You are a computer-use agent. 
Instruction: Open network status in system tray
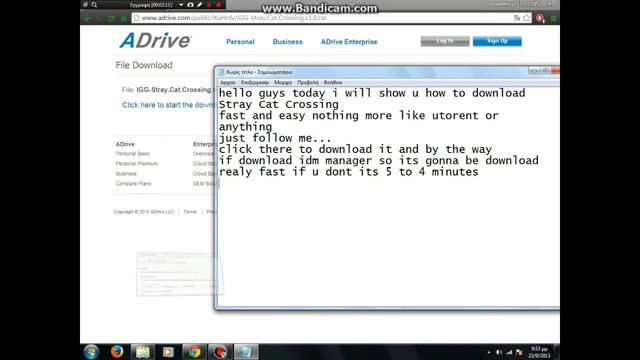[x=509, y=352]
